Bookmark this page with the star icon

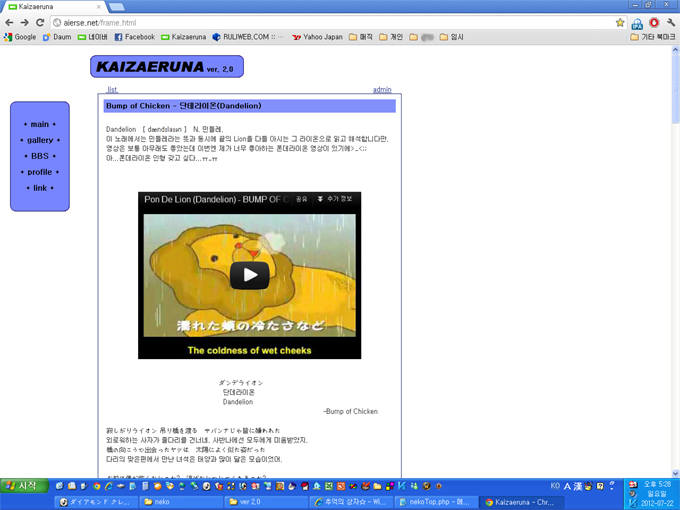pyautogui.click(x=620, y=23)
